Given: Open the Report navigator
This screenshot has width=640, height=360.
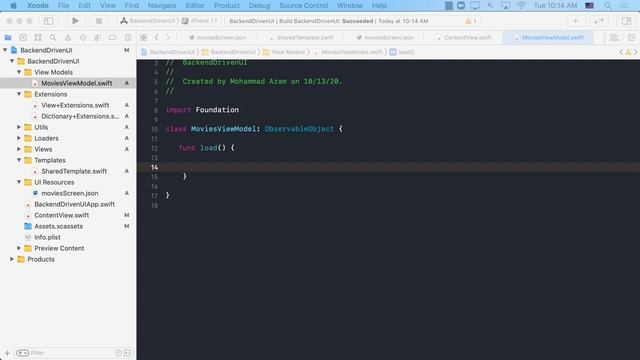Looking at the screenshot, I should click(x=128, y=38).
